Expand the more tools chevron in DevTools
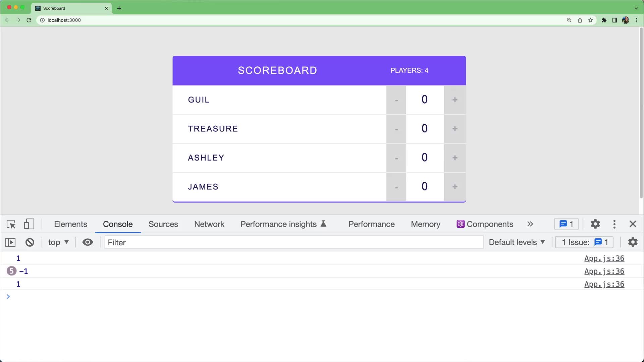644x362 pixels. tap(530, 224)
